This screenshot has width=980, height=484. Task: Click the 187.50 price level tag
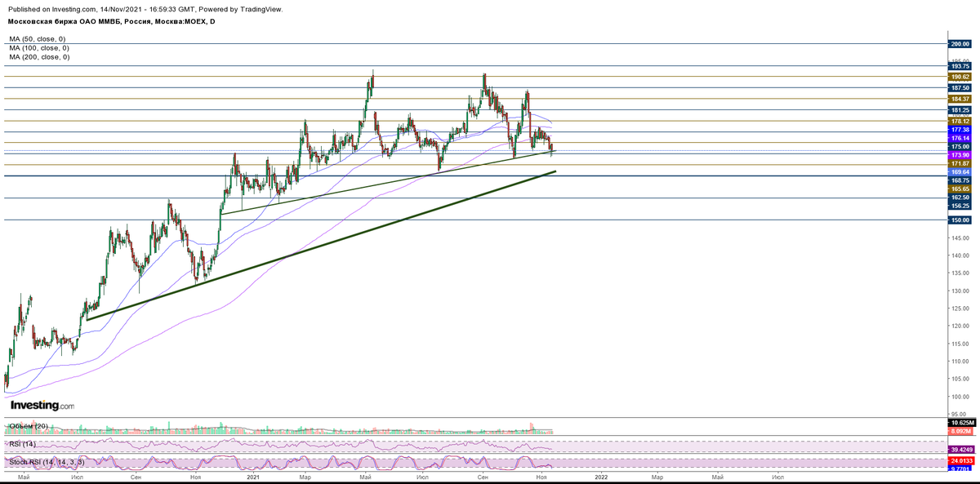click(959, 87)
